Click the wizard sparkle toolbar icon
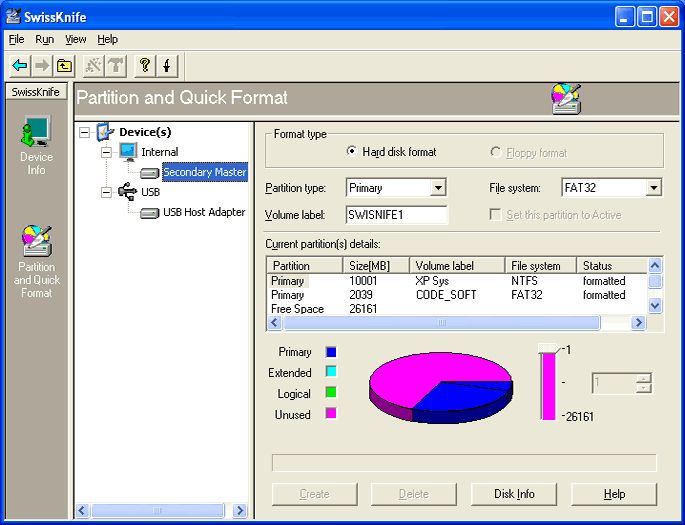The width and height of the screenshot is (685, 525). [93, 66]
